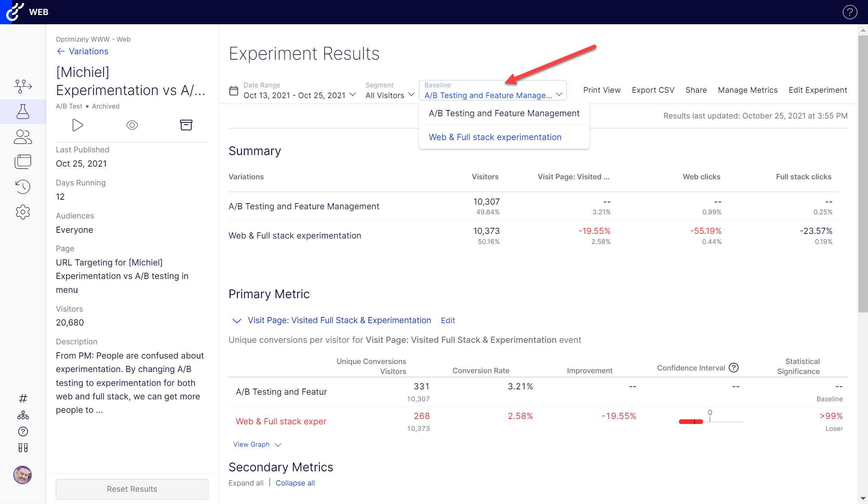Open the history clock sidebar icon
This screenshot has height=504, width=868.
[x=23, y=187]
